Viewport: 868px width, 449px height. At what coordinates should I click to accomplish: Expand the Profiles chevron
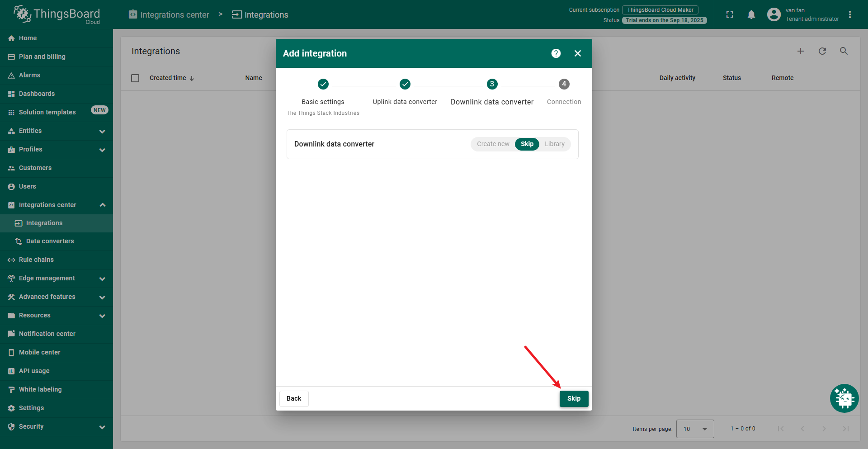(x=102, y=150)
